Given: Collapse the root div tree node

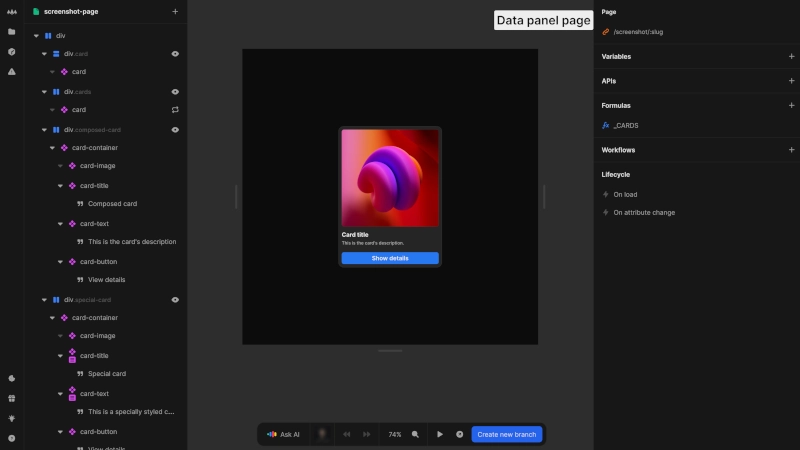Looking at the screenshot, I should click(x=36, y=36).
